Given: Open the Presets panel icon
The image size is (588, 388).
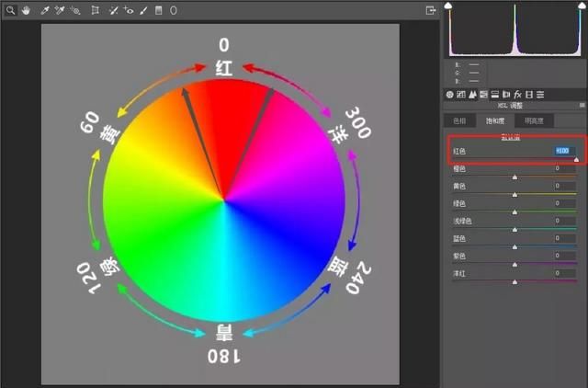Looking at the screenshot, I should tap(540, 95).
